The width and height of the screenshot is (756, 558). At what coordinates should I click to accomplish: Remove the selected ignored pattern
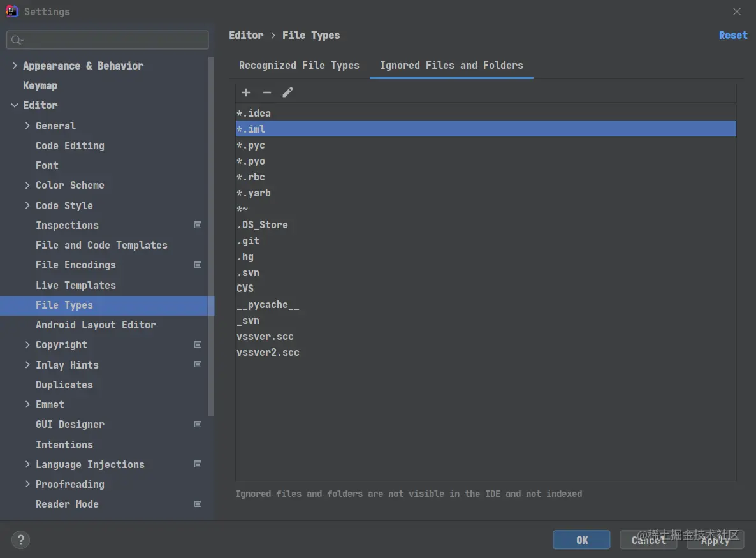266,92
